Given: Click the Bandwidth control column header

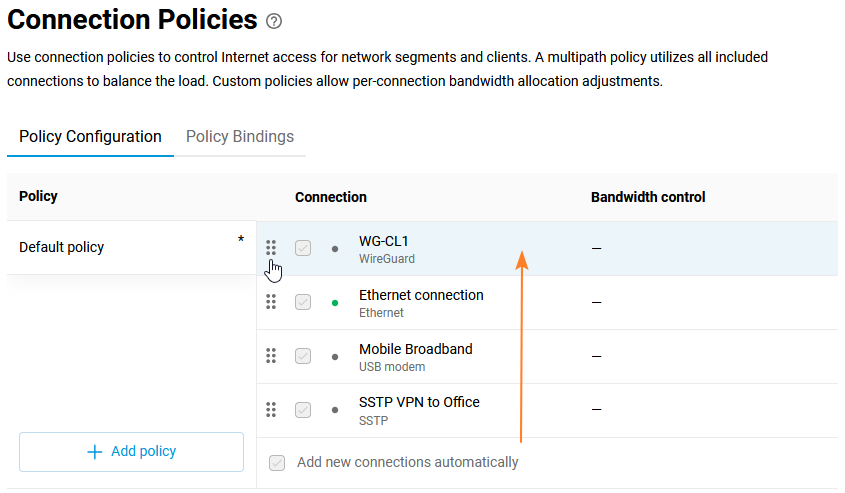Looking at the screenshot, I should [x=648, y=197].
